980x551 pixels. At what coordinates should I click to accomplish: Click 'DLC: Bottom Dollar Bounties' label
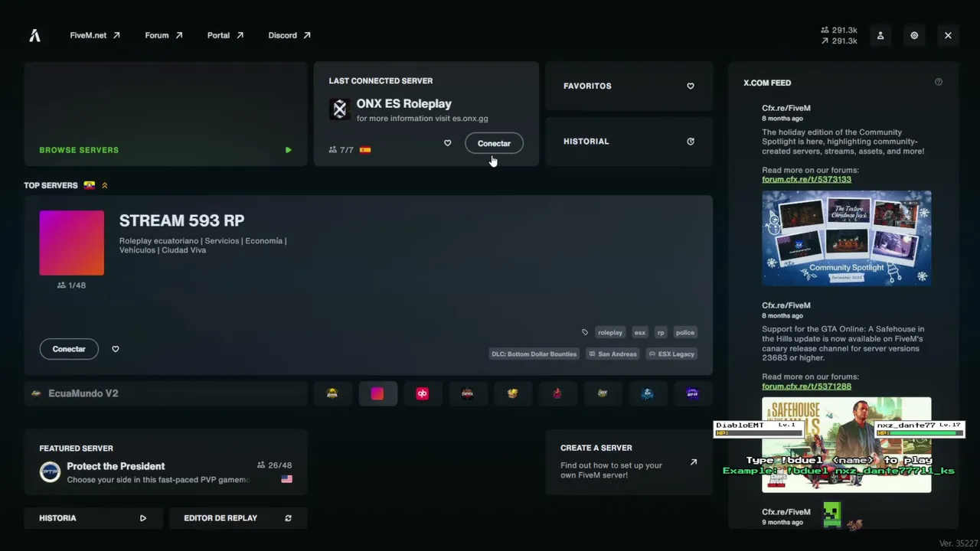click(x=534, y=354)
